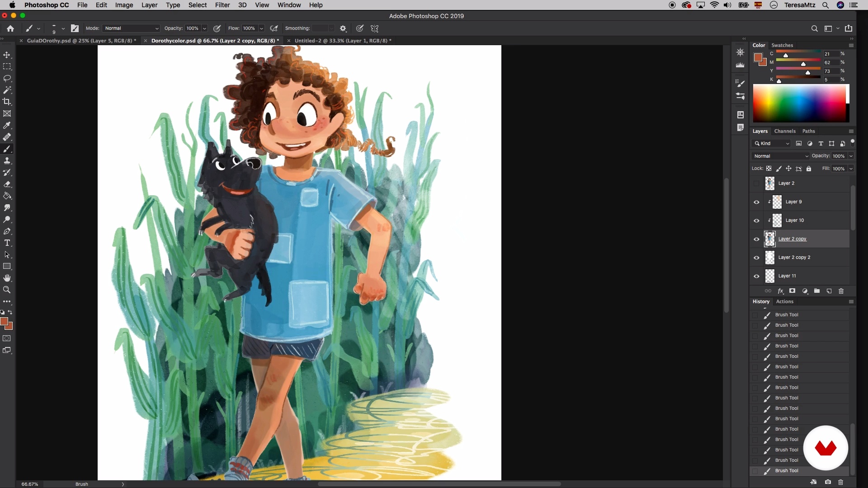Select the Path Selection tool

coord(7,254)
